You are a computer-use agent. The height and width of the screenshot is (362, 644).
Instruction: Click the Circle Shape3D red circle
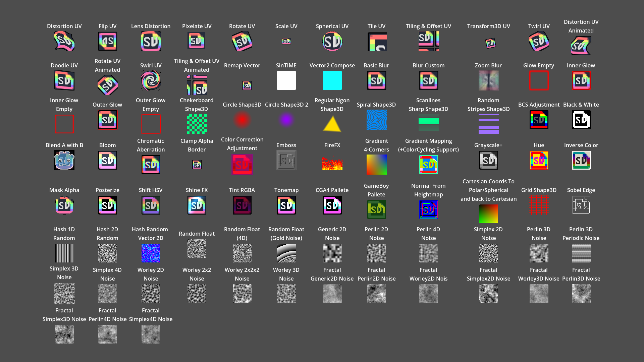pyautogui.click(x=242, y=120)
